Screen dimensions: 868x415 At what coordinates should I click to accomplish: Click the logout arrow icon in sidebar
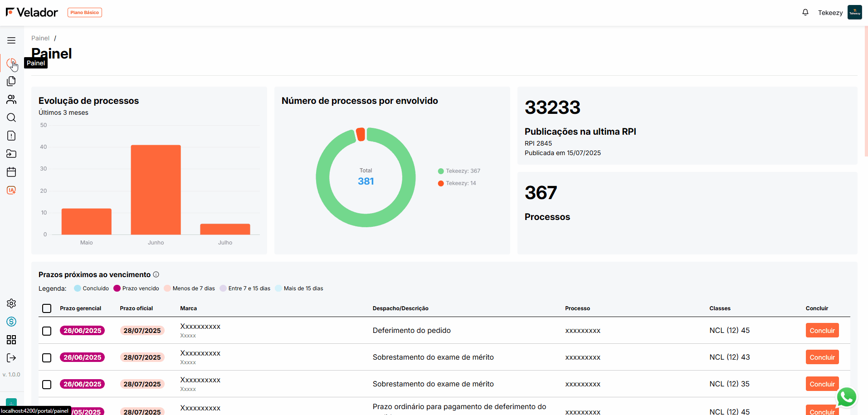(11, 358)
